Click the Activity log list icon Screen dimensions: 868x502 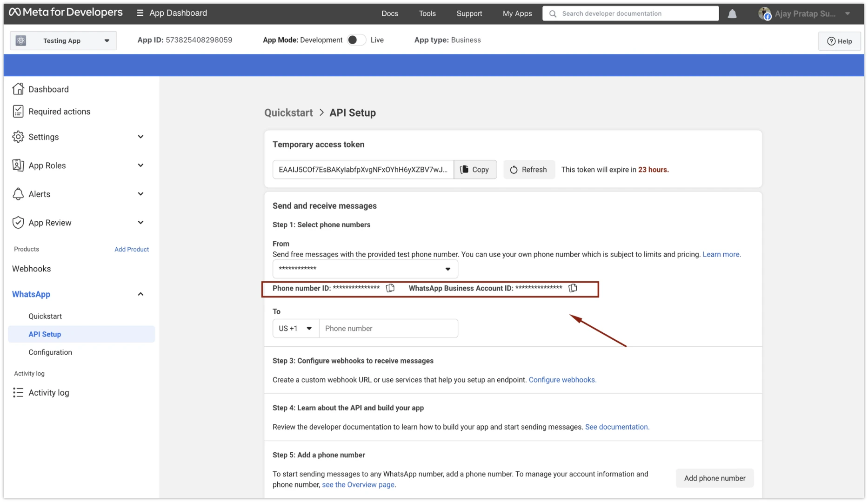click(x=18, y=393)
